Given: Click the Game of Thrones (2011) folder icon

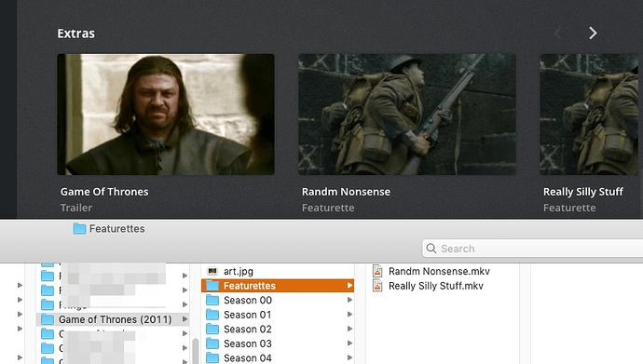Looking at the screenshot, I should coord(48,319).
